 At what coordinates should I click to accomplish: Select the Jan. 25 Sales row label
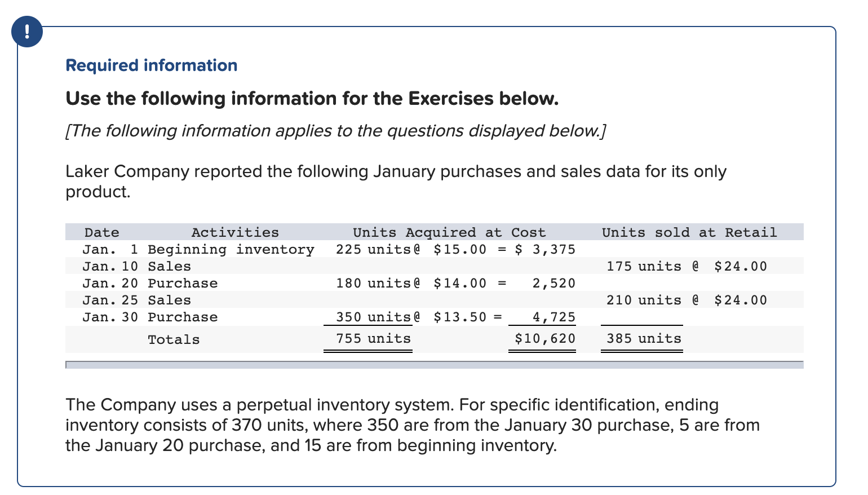coord(137,300)
